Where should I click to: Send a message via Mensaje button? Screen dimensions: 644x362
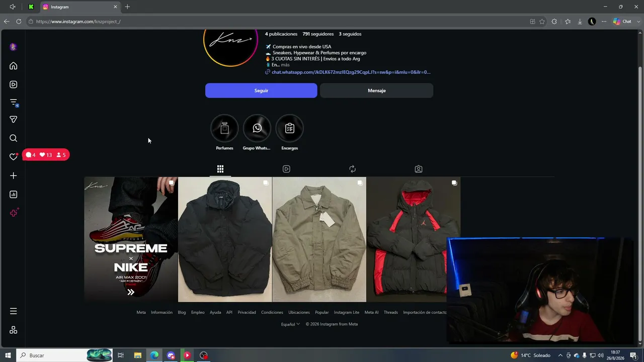click(x=376, y=90)
